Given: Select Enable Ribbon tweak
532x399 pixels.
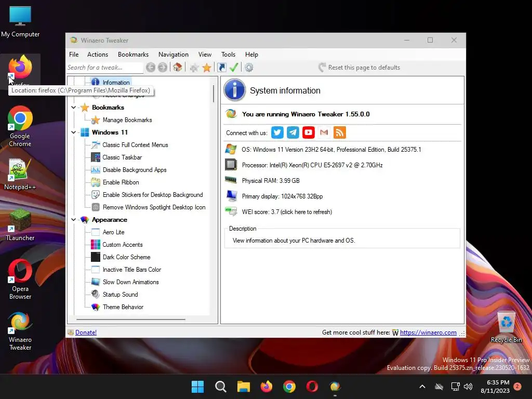Looking at the screenshot, I should [121, 182].
